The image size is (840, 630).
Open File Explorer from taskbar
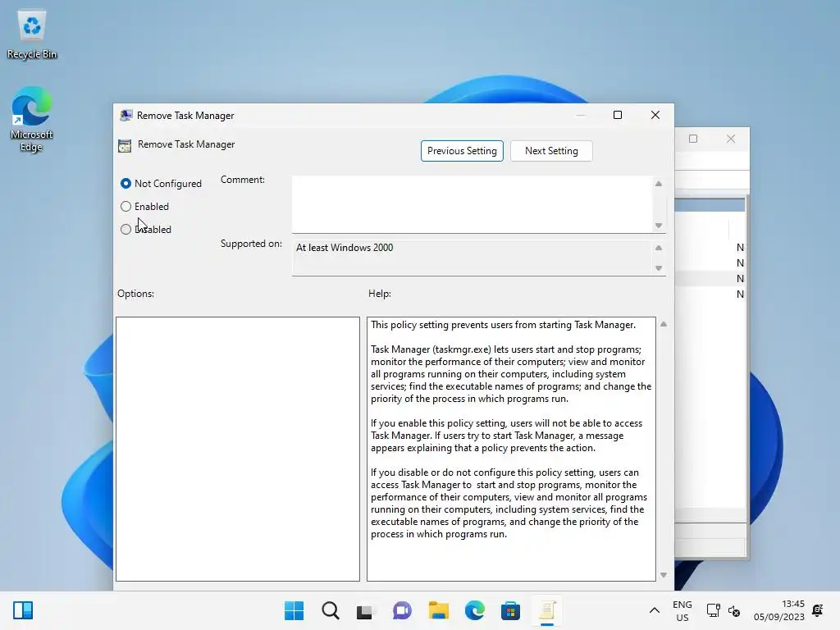pos(439,610)
